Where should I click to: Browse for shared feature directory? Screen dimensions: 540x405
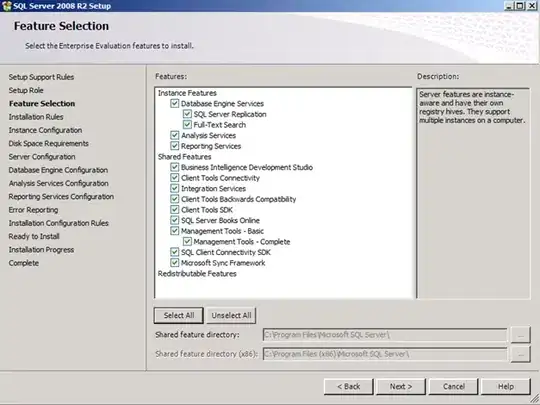520,335
